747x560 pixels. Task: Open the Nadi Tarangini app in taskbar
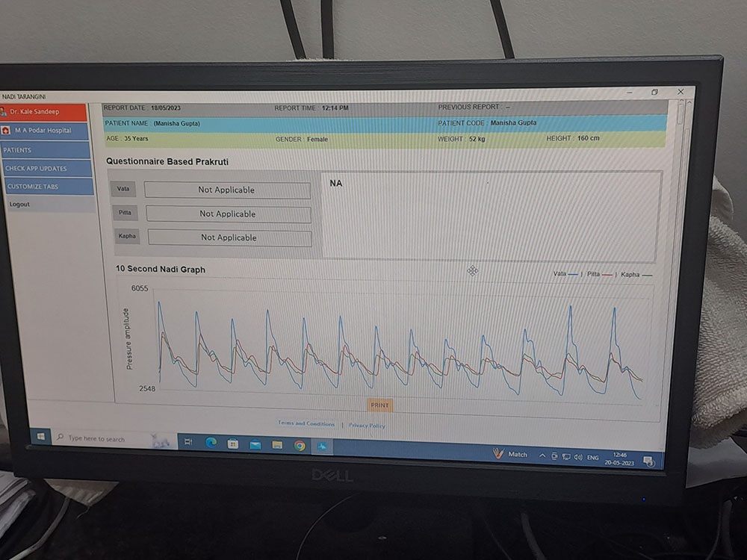coord(322,447)
